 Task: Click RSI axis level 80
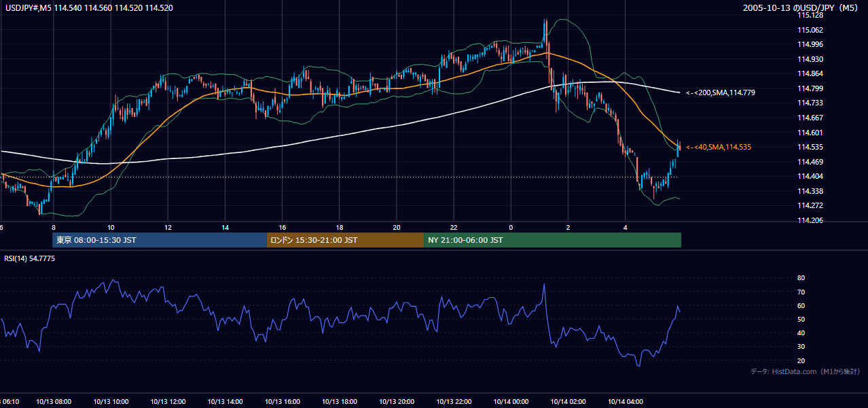pos(801,278)
